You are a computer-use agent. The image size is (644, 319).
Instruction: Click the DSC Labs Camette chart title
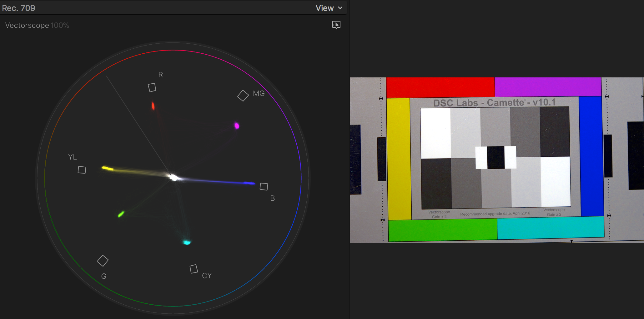click(x=494, y=102)
